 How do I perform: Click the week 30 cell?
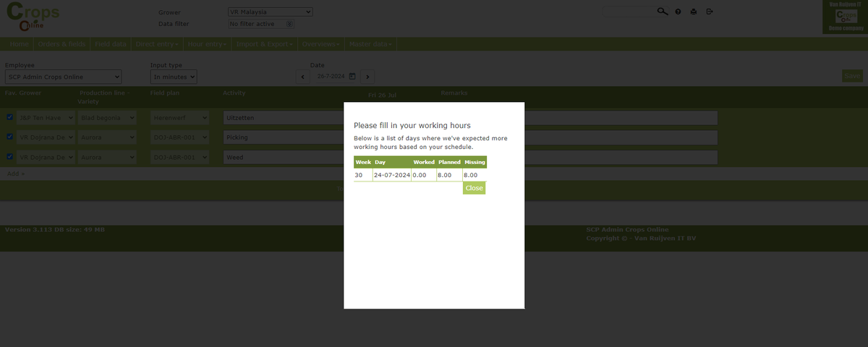click(x=363, y=175)
